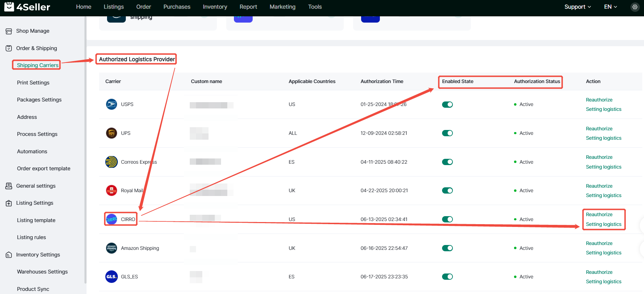
Task: Reauthorize the USPS carrier
Action: (599, 100)
